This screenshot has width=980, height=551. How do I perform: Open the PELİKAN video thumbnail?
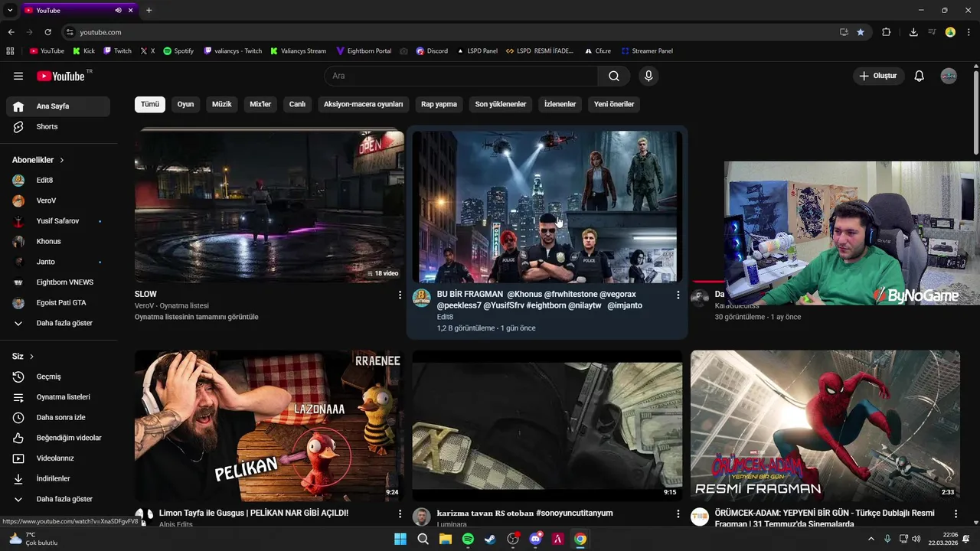click(x=269, y=425)
